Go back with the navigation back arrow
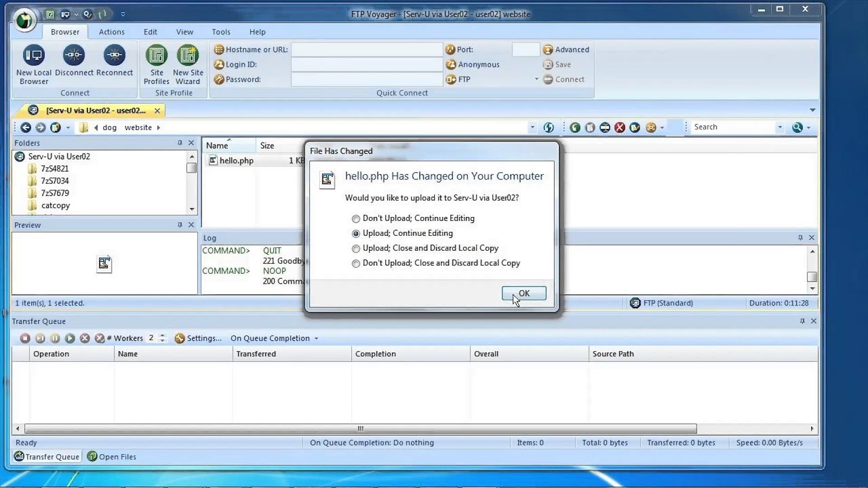 pos(26,127)
